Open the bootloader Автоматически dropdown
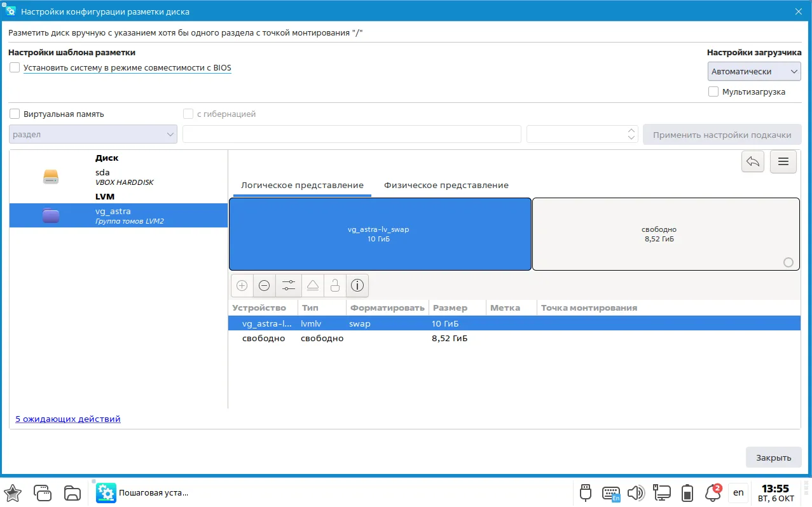Screen dimensions: 812x507 pos(754,72)
